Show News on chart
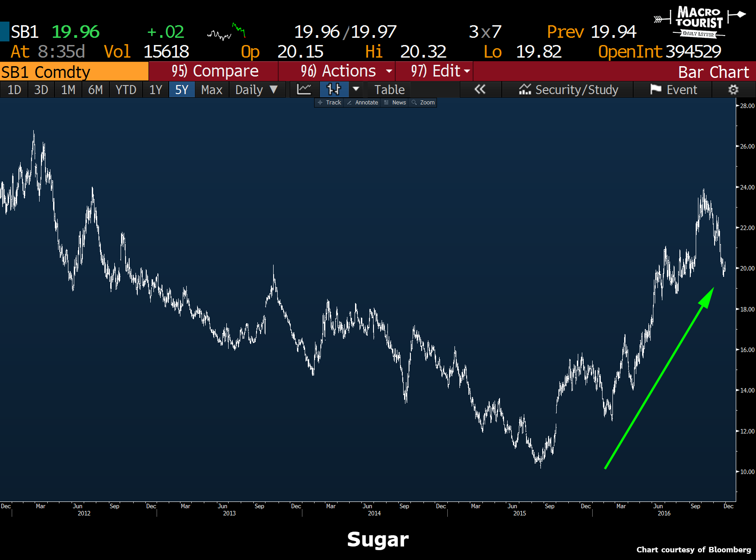756x560 pixels. tap(395, 103)
